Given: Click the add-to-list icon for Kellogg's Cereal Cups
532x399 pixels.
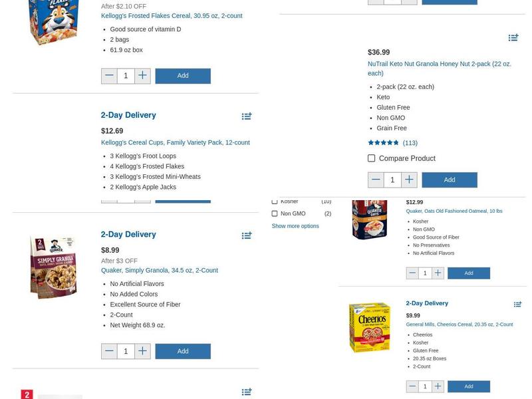Looking at the screenshot, I should tap(247, 116).
